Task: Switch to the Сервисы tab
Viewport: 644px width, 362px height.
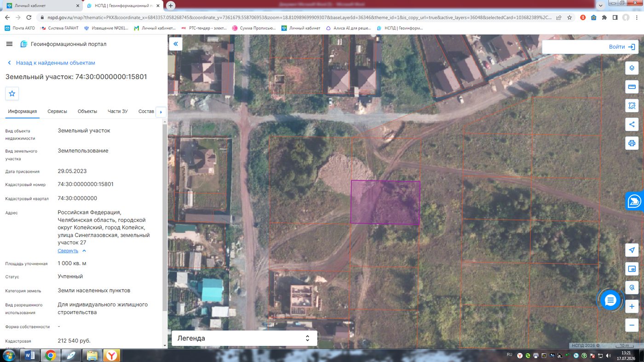Action: click(57, 112)
